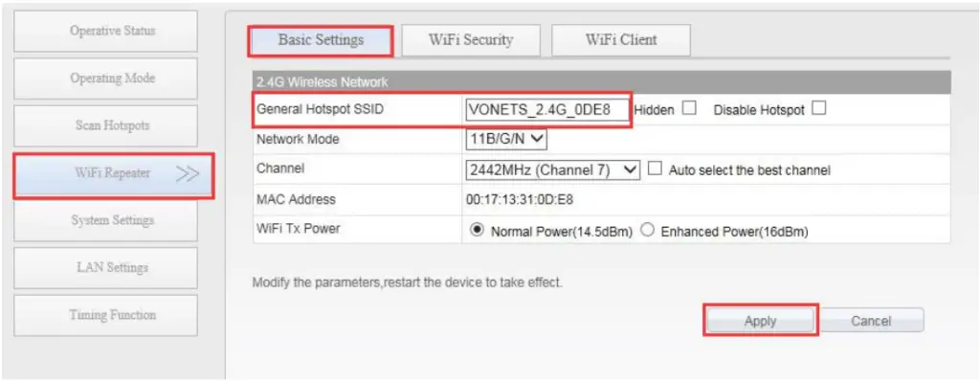
Task: Navigate to the LAN Settings page
Action: coord(105,268)
